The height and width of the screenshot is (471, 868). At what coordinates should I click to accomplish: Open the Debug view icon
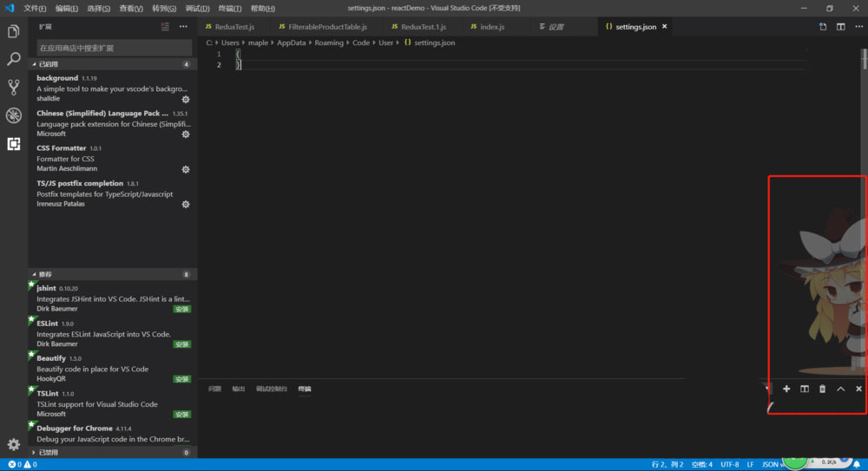tap(13, 115)
